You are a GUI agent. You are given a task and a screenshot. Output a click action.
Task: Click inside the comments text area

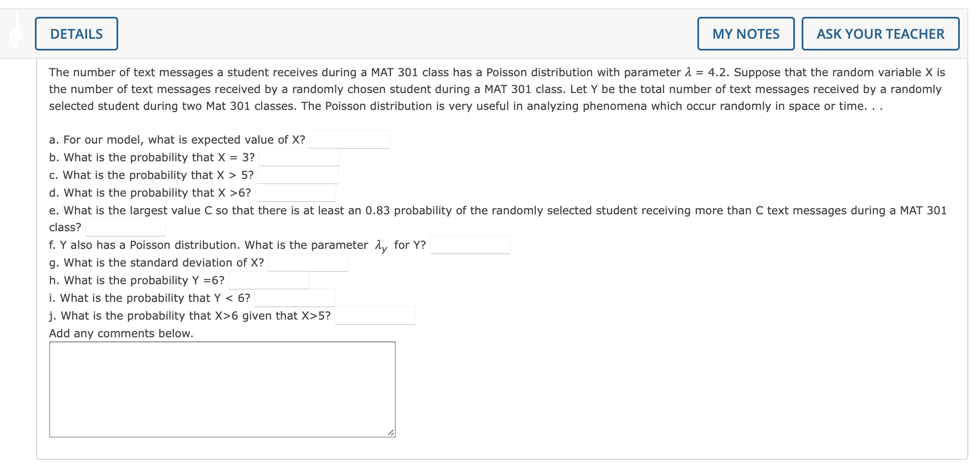[222, 387]
